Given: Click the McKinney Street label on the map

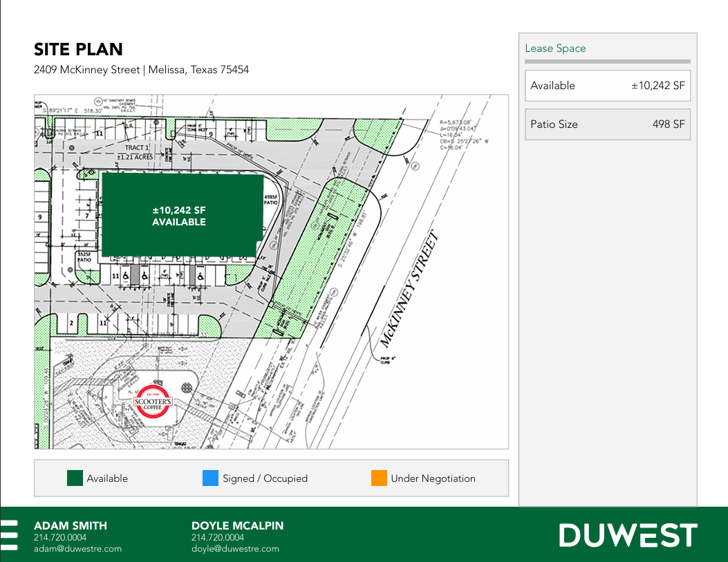Looking at the screenshot, I should 409,289.
